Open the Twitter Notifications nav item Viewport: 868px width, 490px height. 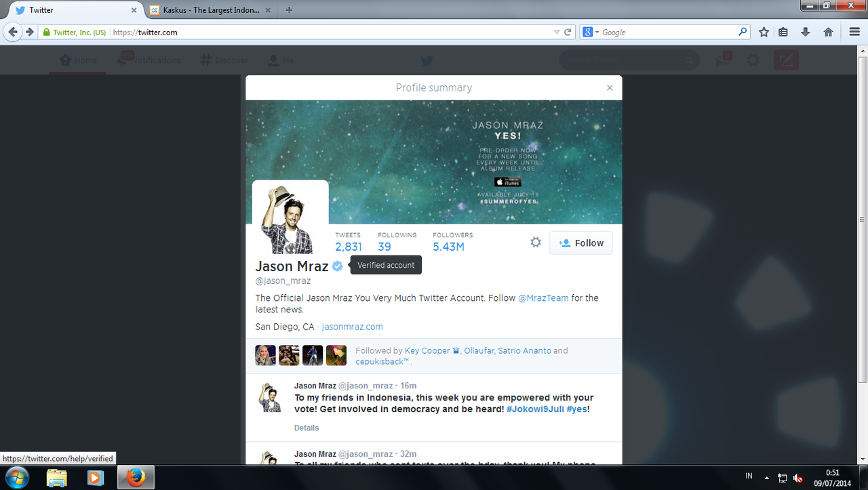click(x=149, y=60)
